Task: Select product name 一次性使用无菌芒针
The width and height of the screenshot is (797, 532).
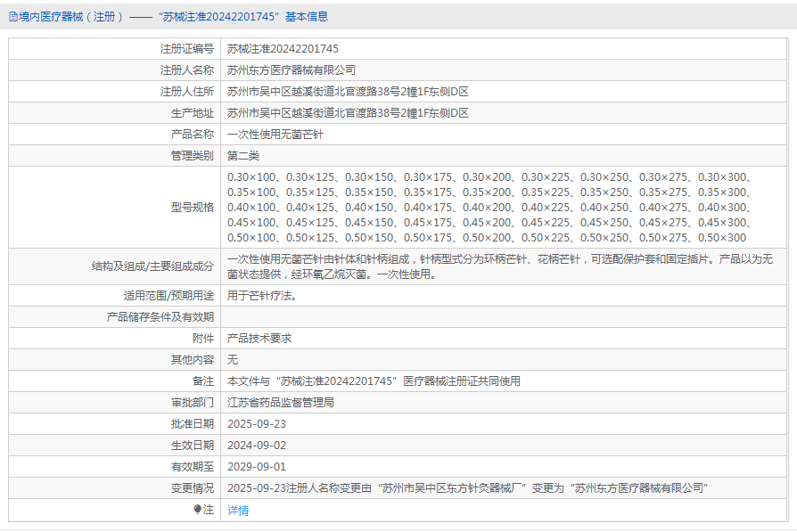Action: coord(275,135)
